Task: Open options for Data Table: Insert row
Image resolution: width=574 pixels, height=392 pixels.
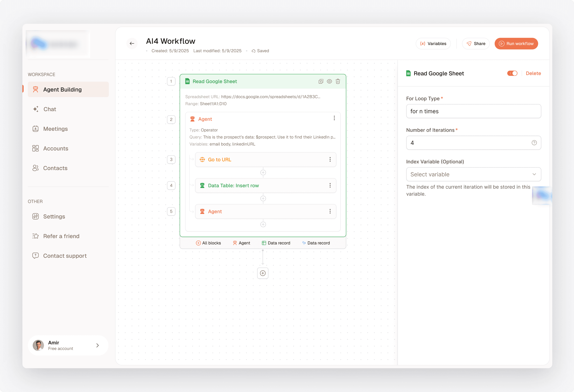Action: (x=330, y=185)
